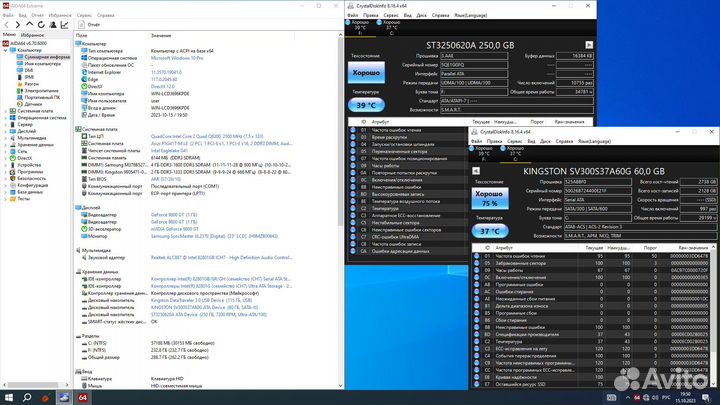Select the Разгон overclock item
Viewport: 720px width, 405px height.
32,84
